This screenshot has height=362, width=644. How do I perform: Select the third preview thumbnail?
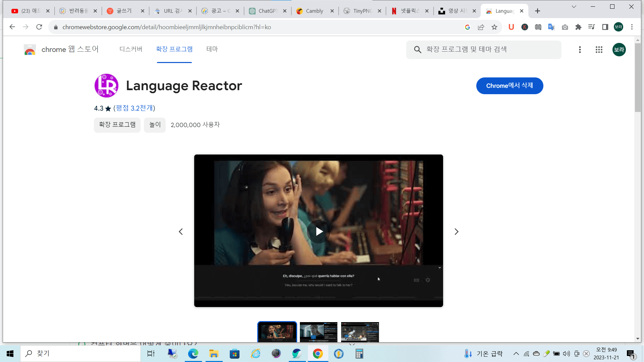point(360,332)
